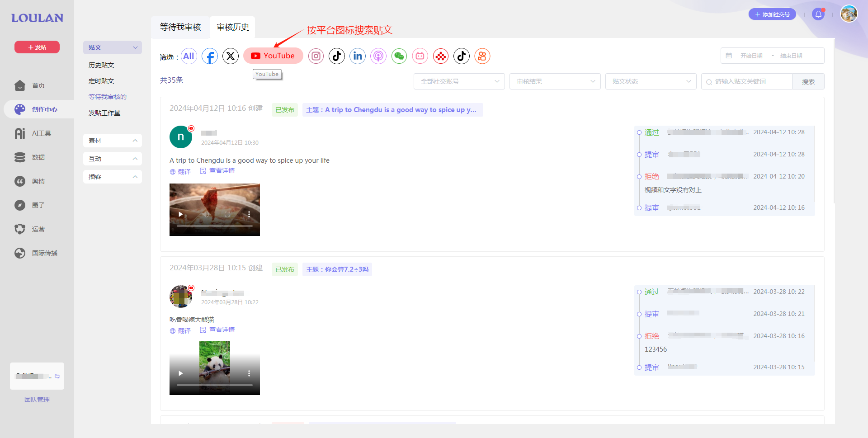Open more options on hotpot video

click(249, 214)
